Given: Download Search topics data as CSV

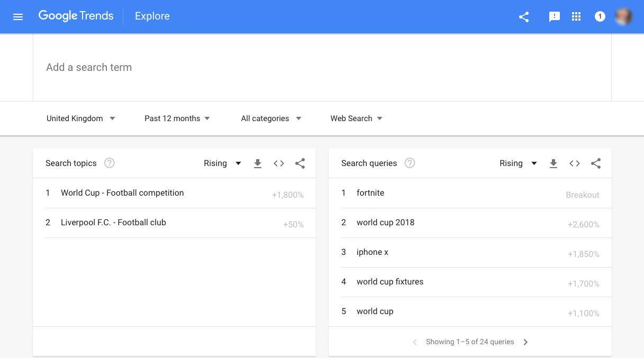Looking at the screenshot, I should [258, 163].
